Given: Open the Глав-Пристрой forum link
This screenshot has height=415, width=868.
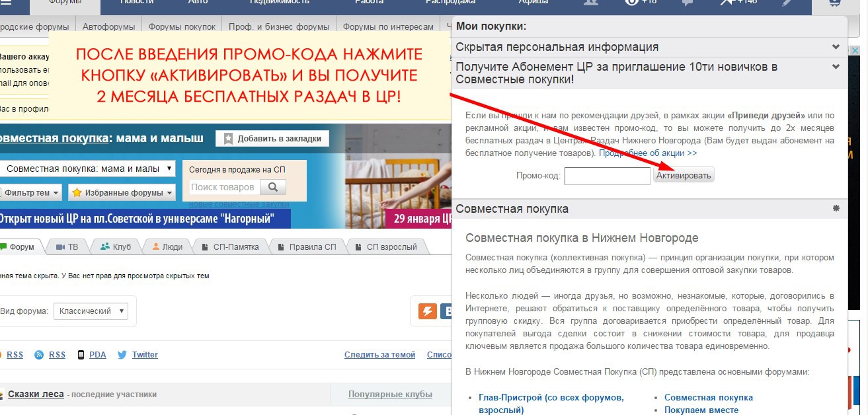Looking at the screenshot, I should click(551, 403).
